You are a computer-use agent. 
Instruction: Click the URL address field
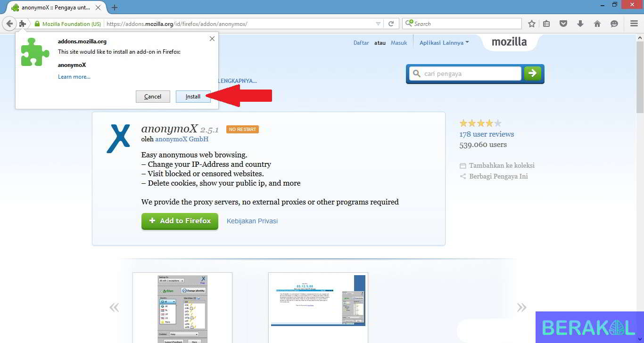pos(239,24)
